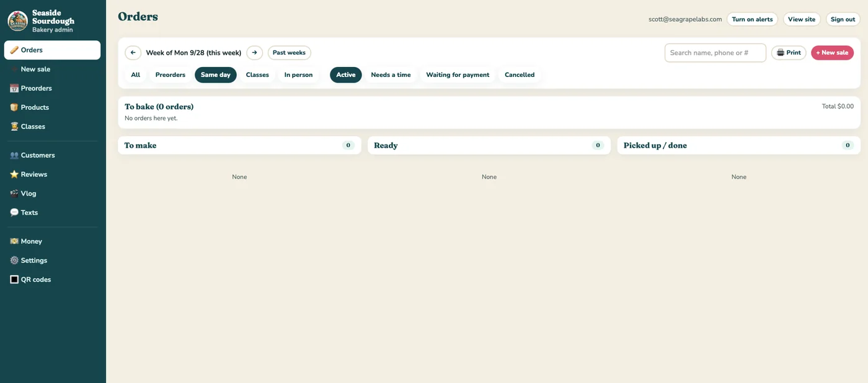Focus the search name, phone field
This screenshot has width=868, height=383.
[x=715, y=53]
